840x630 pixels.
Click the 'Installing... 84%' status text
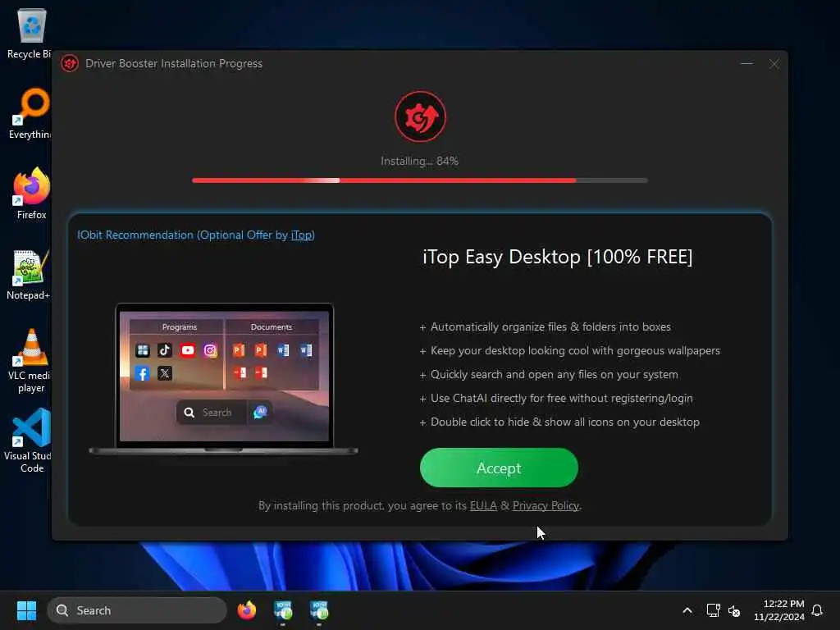(419, 161)
